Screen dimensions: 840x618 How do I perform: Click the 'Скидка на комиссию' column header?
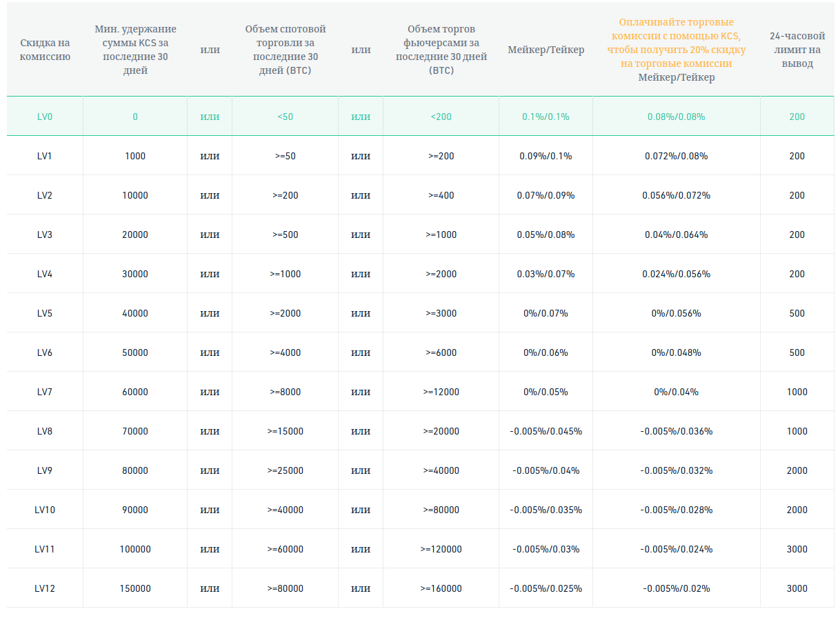[x=45, y=50]
